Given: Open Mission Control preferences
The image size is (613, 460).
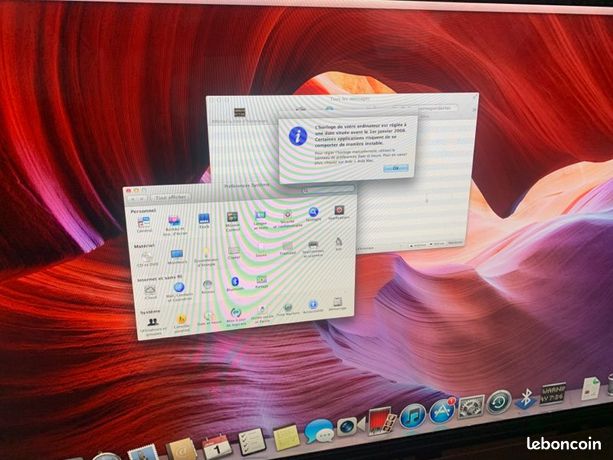Looking at the screenshot, I should [232, 221].
